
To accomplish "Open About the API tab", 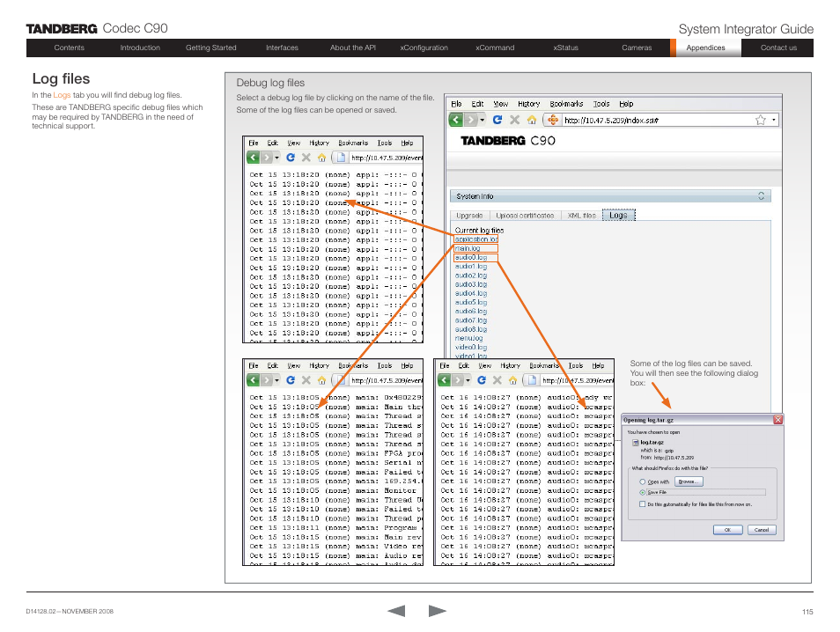I will pyautogui.click(x=353, y=48).
